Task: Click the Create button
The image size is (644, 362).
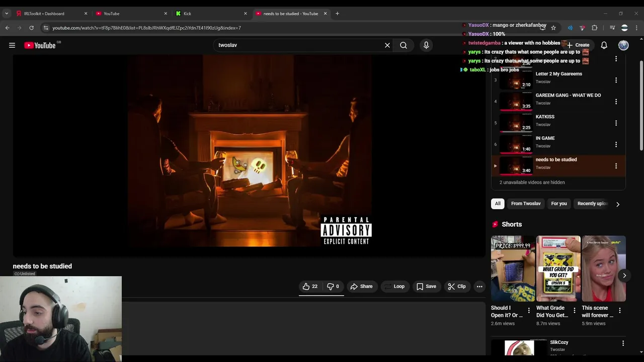Action: click(578, 45)
